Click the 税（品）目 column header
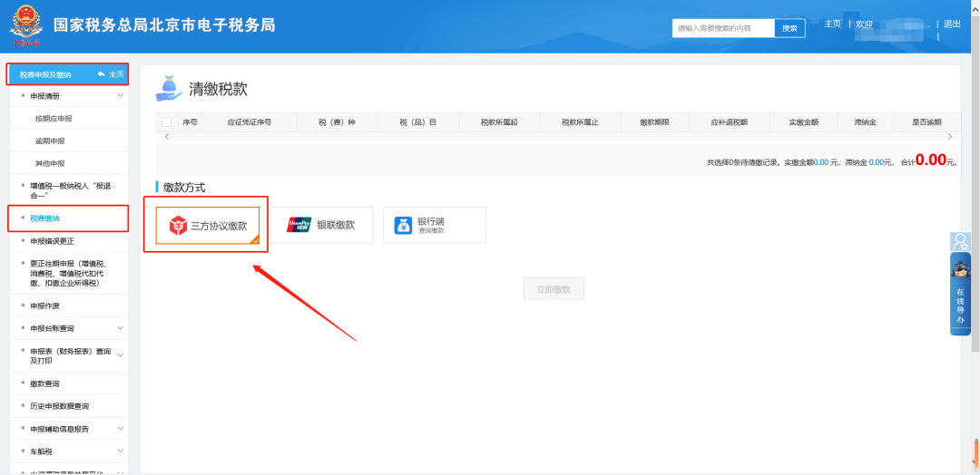980x475 pixels. click(x=418, y=122)
